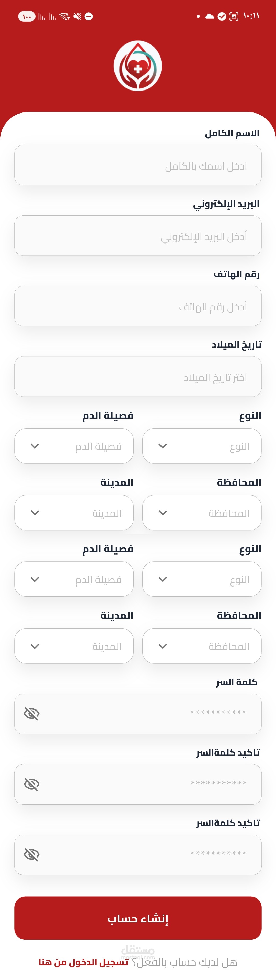Toggle visibility of last تاكيد كلمة السر field
276x980 pixels.
click(x=31, y=854)
